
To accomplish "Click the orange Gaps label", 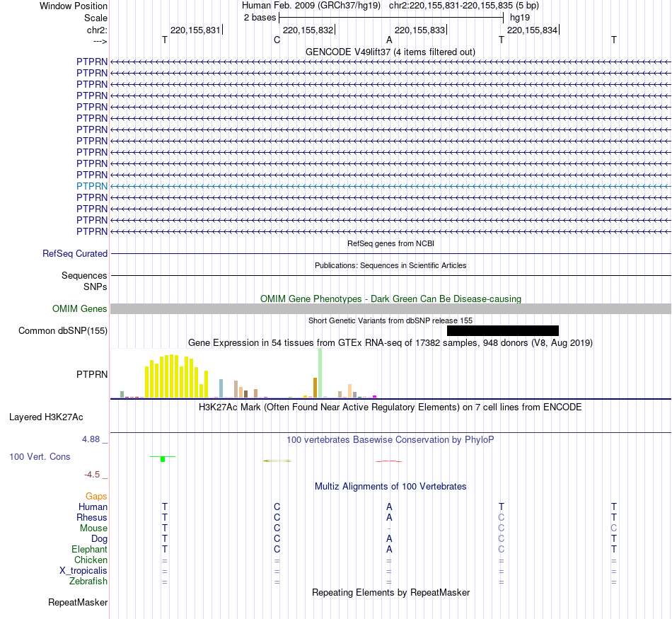I will click(x=96, y=496).
